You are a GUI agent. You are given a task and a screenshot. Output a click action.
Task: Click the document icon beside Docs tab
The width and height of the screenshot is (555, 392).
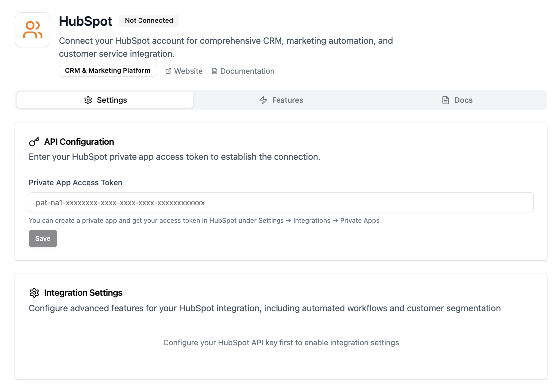coord(445,100)
